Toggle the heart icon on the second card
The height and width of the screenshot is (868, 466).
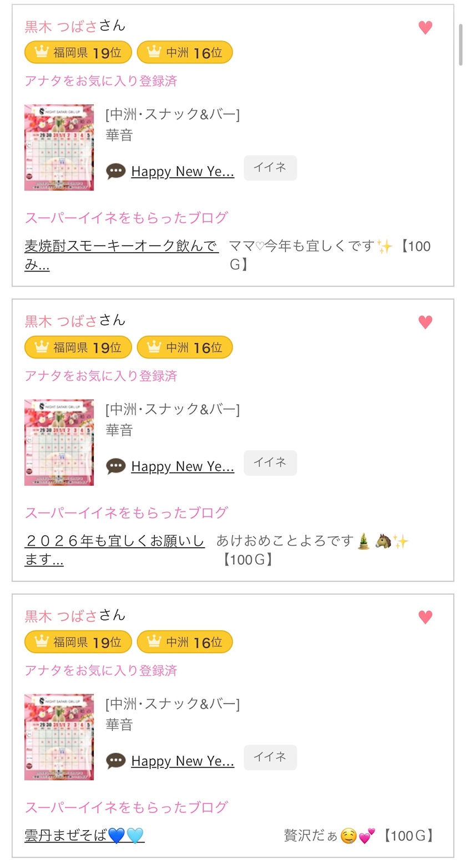point(425,322)
